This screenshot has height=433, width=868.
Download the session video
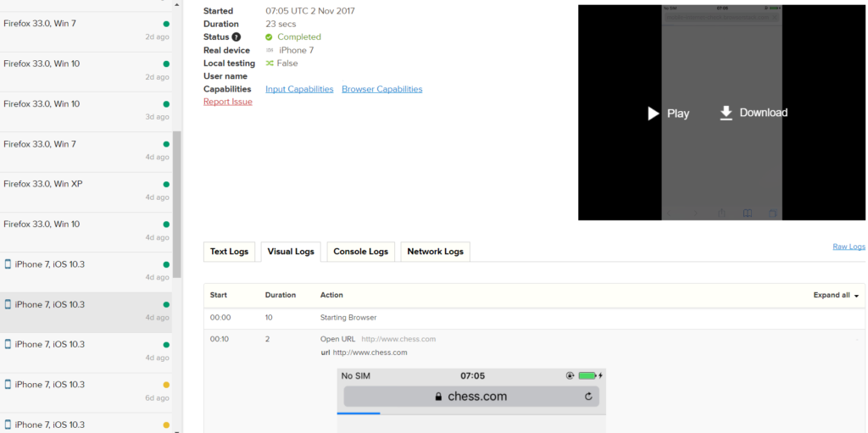tap(753, 113)
